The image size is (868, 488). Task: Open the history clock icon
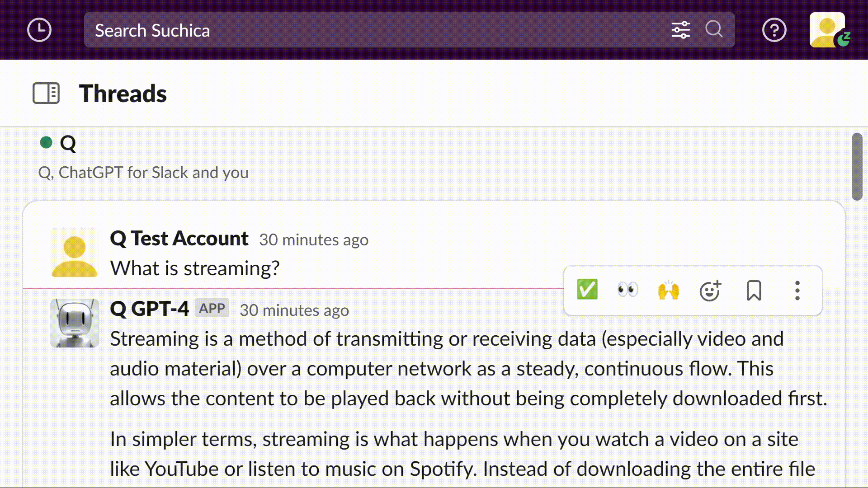[x=39, y=30]
